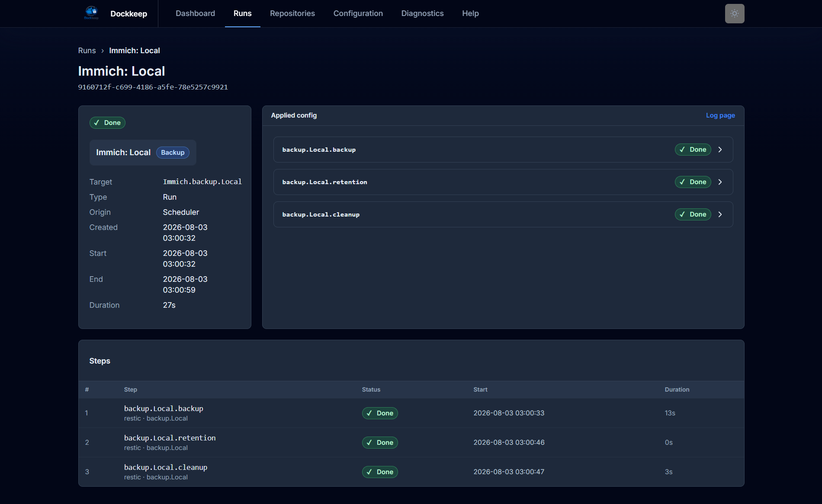Click step 1 backup.Local.backup name
Screen dimensions: 822x504
pyautogui.click(x=164, y=408)
